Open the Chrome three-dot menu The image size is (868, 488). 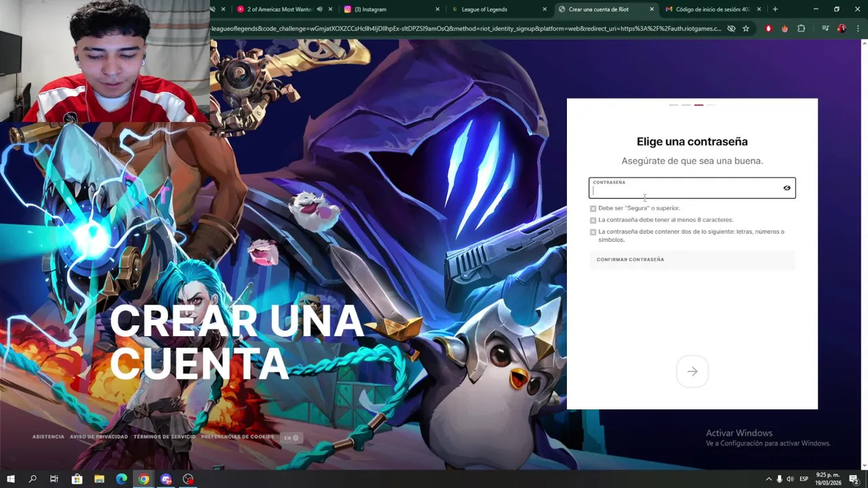pyautogui.click(x=857, y=28)
